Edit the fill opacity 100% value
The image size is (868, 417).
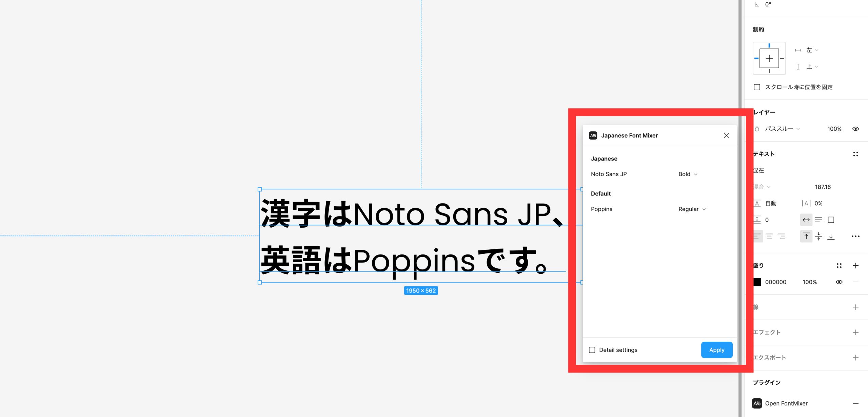[810, 282]
